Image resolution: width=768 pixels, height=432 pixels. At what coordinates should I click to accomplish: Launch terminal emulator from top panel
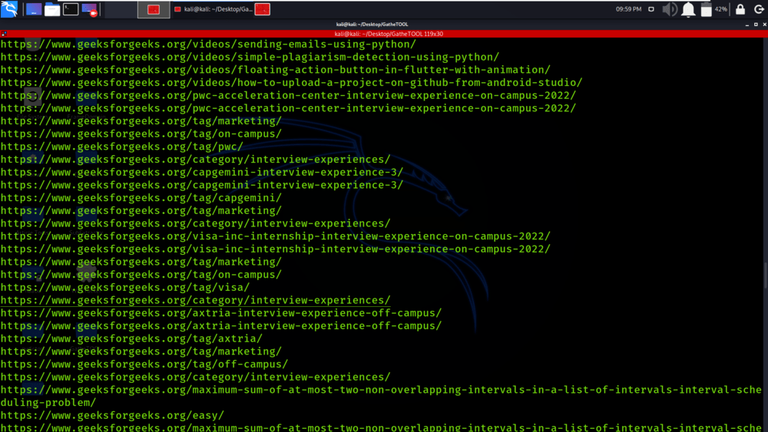pyautogui.click(x=71, y=9)
